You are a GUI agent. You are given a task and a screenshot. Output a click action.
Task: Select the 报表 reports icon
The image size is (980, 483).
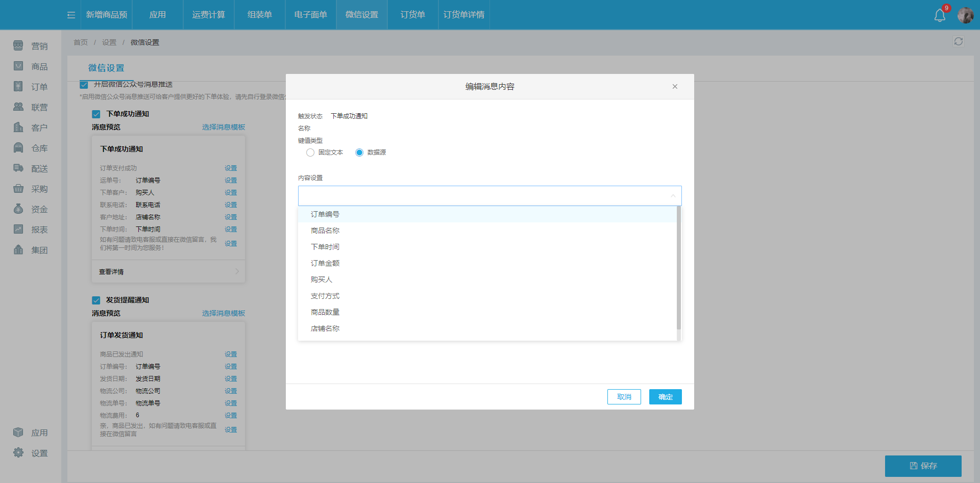pyautogui.click(x=18, y=230)
